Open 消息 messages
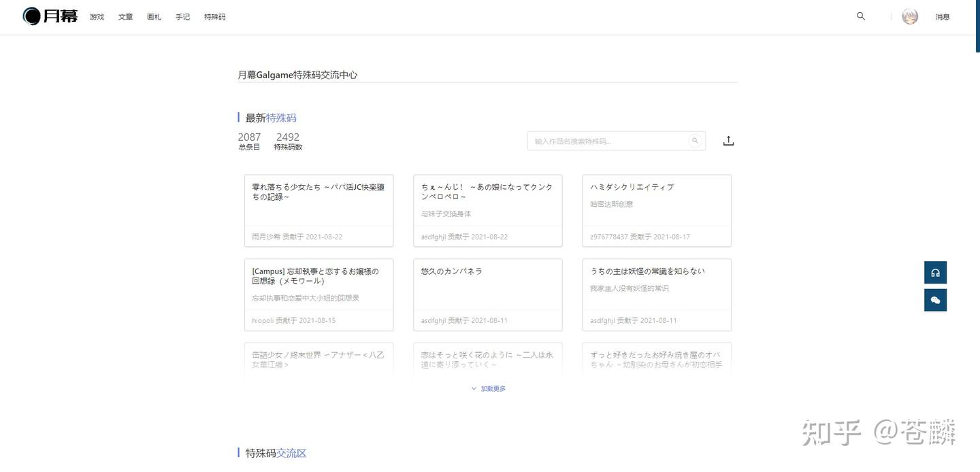Viewport: 980px width, 472px height. (x=943, y=17)
